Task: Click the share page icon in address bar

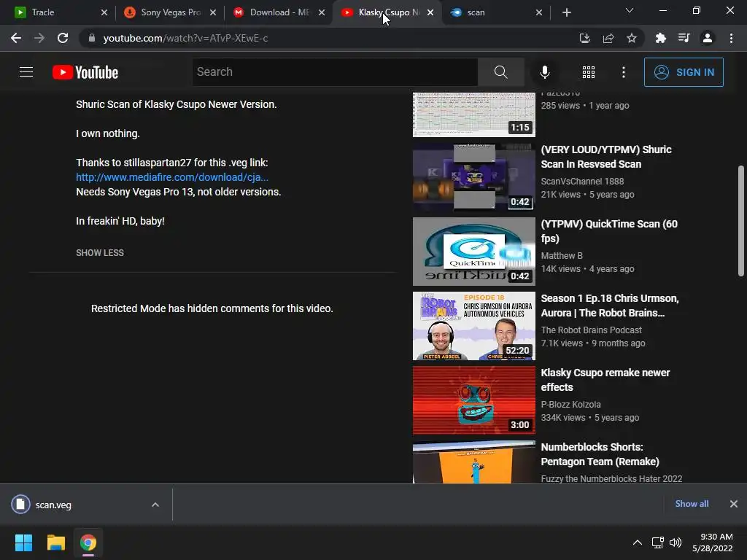Action: click(608, 38)
